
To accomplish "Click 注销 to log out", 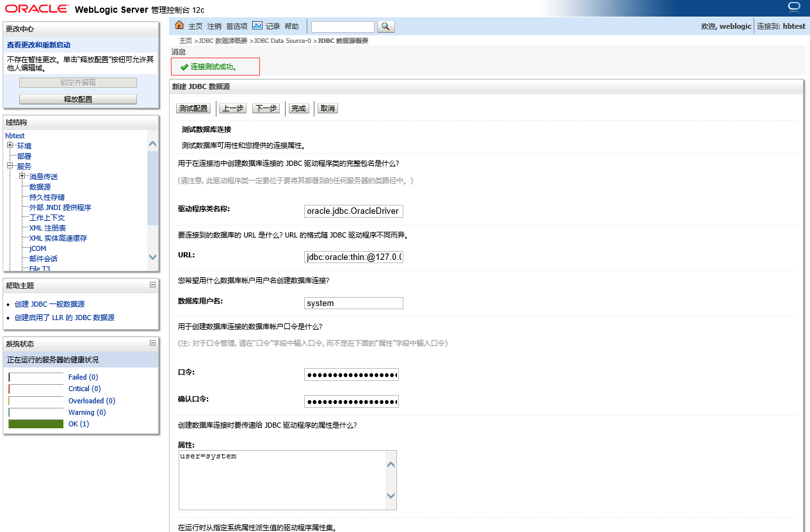I will point(214,26).
